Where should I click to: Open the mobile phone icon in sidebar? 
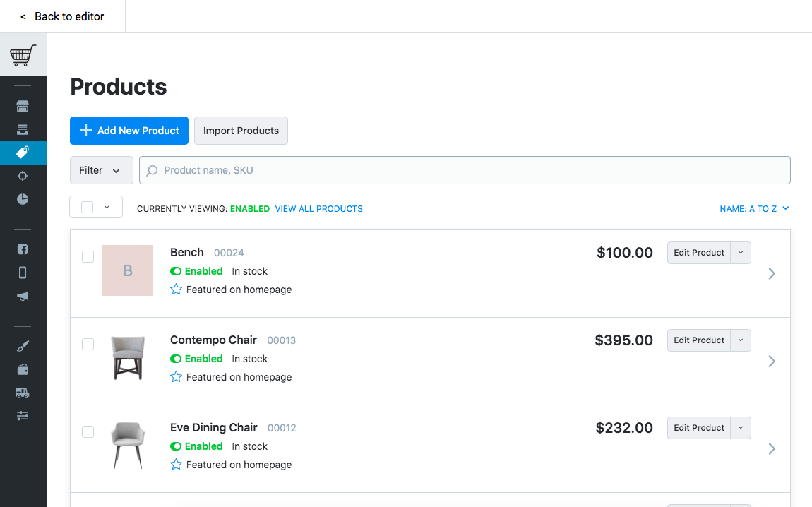[23, 273]
